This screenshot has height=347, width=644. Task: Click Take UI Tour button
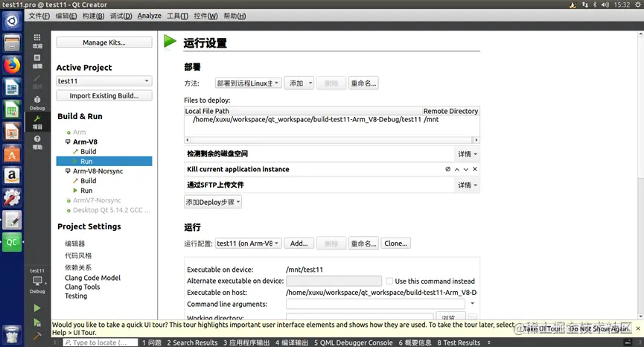[542, 329]
